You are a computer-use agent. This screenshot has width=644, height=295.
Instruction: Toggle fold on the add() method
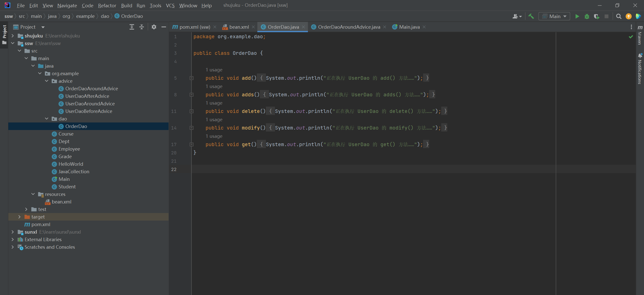click(191, 78)
